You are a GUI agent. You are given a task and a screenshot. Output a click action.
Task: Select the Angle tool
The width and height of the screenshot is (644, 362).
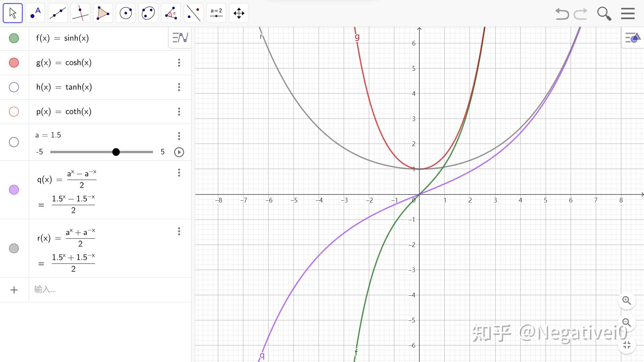point(171,13)
